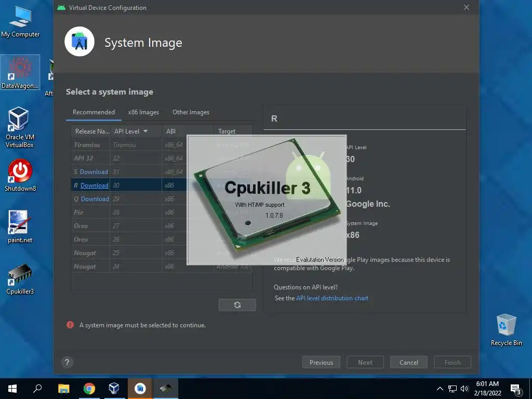The image size is (532, 399).
Task: Open volume control tray icon
Action: [464, 389]
